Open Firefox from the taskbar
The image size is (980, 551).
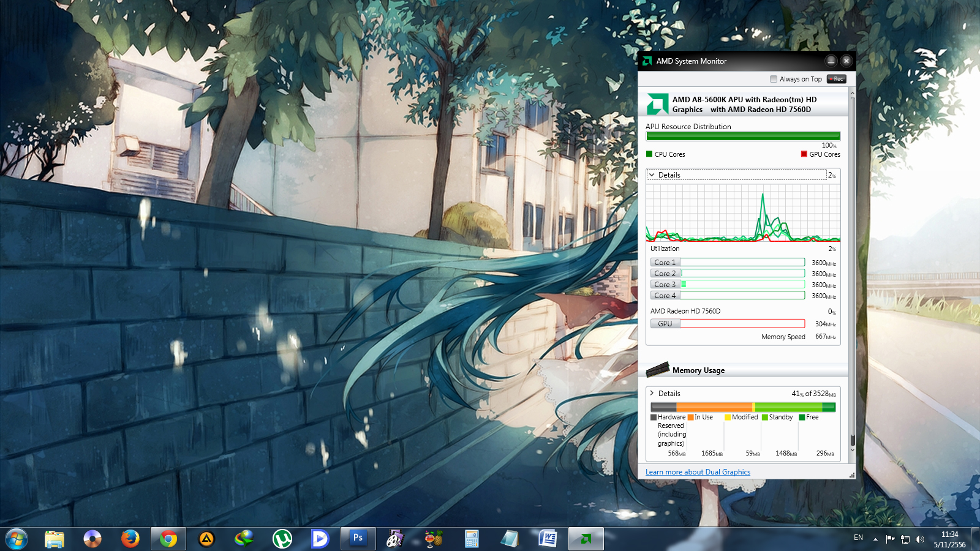coord(130,539)
